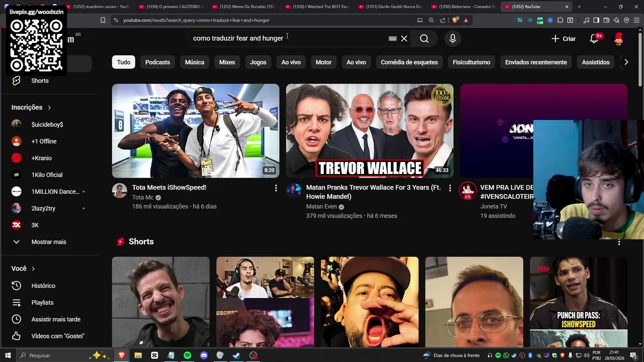Screen dimensions: 644x362
Task: Open the Matan Pranks Trevor Wallace title
Action: pyautogui.click(x=373, y=192)
